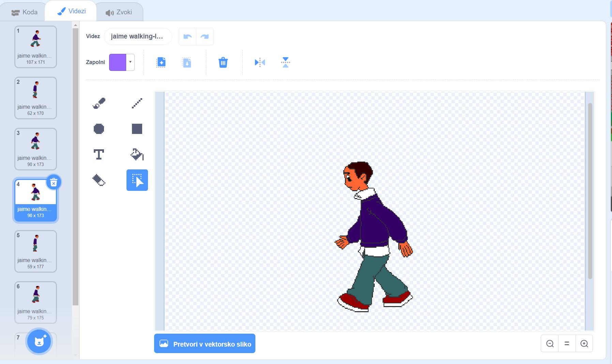Screen dimensions: 612x364
Task: Select the Line tool
Action: (x=137, y=103)
